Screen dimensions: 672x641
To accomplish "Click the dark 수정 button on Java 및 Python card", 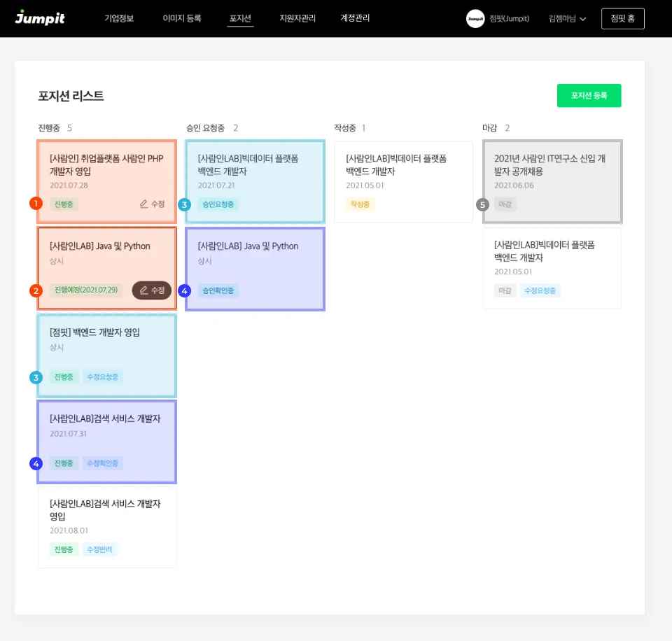I will coord(152,290).
